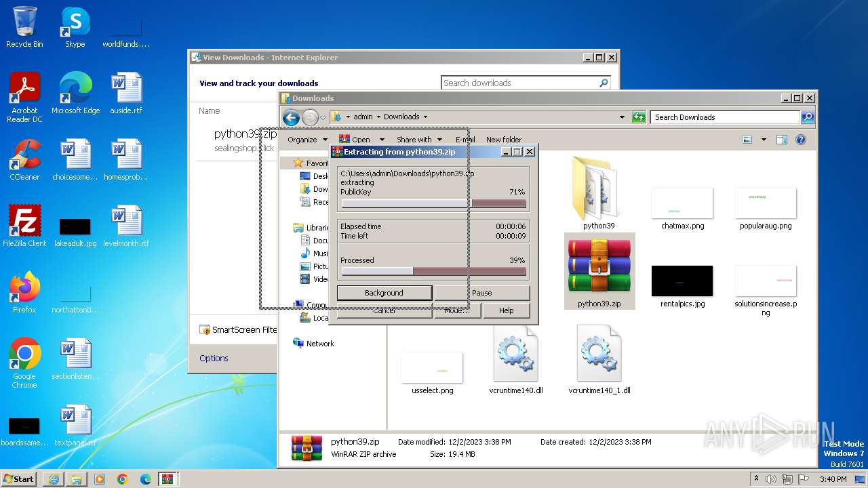This screenshot has width=868, height=488.
Task: Click the Mode... button in extraction dialog
Action: click(457, 310)
